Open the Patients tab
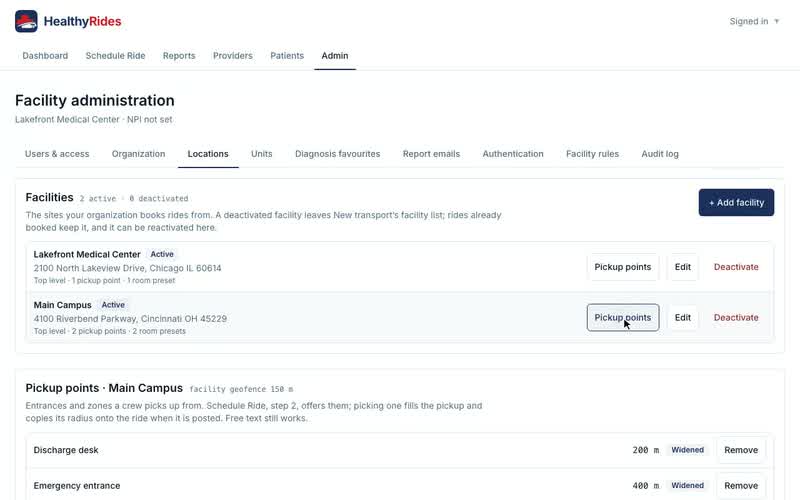The width and height of the screenshot is (800, 500). click(287, 56)
